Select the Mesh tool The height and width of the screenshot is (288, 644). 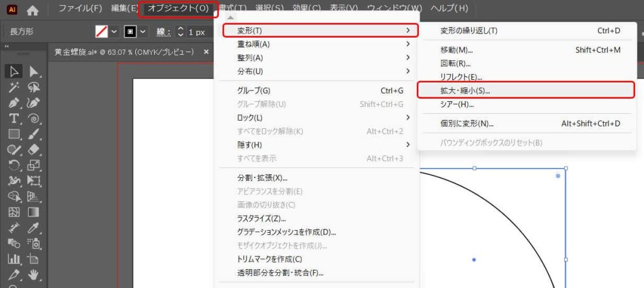14,212
